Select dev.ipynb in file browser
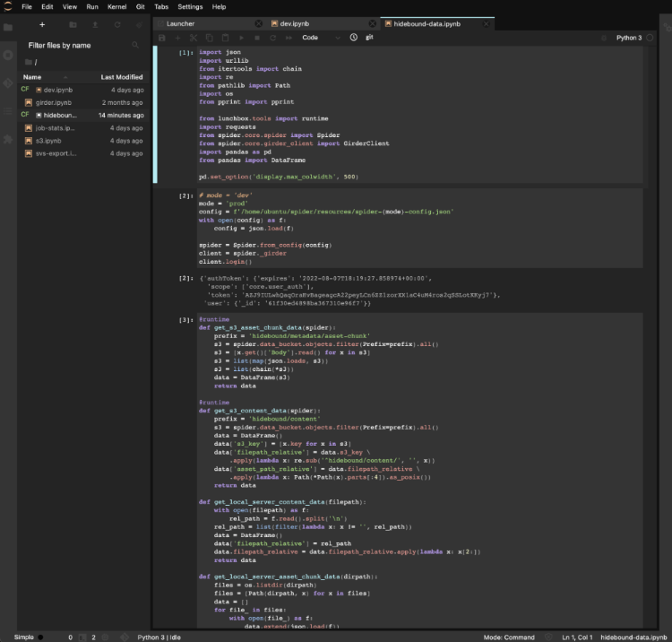 point(83,90)
